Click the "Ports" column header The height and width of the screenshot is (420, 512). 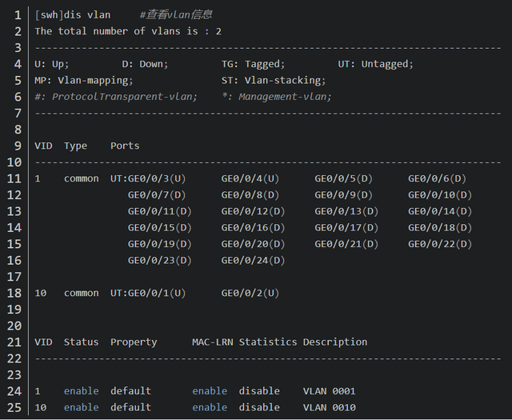(125, 146)
